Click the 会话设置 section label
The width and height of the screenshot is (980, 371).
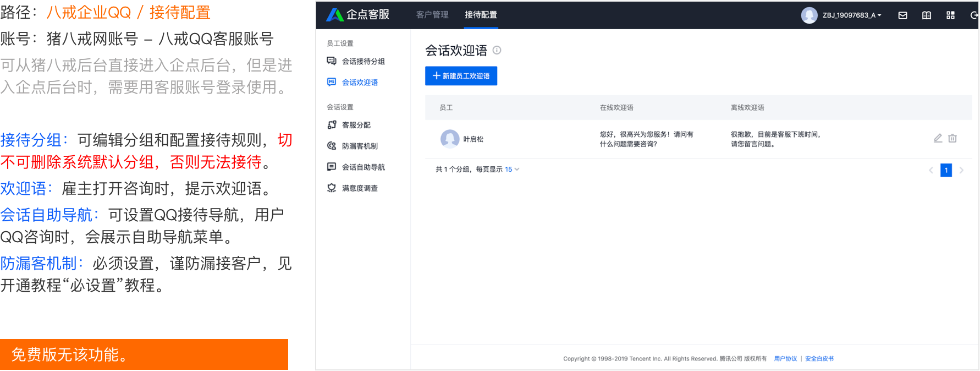(x=340, y=107)
